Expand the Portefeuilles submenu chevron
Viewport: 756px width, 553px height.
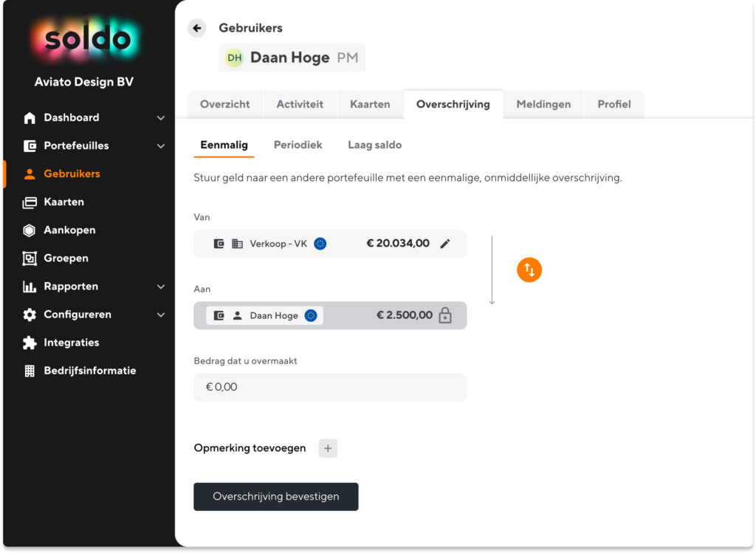point(160,145)
